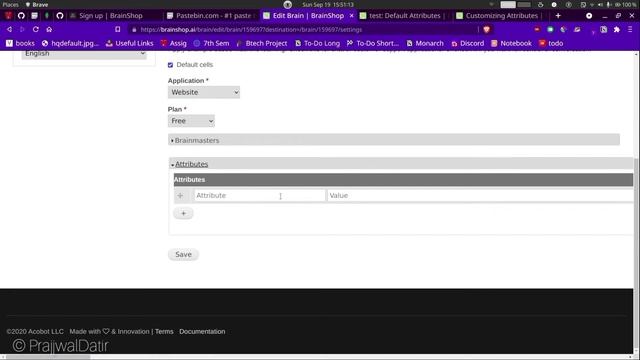
Task: Switch to test: Default Attributes tab
Action: pyautogui.click(x=404, y=16)
